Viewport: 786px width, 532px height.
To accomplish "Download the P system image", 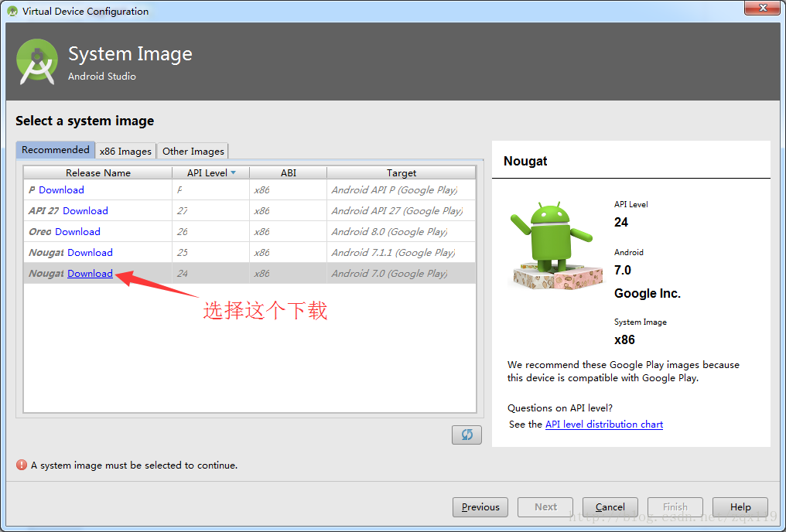I will pos(61,190).
